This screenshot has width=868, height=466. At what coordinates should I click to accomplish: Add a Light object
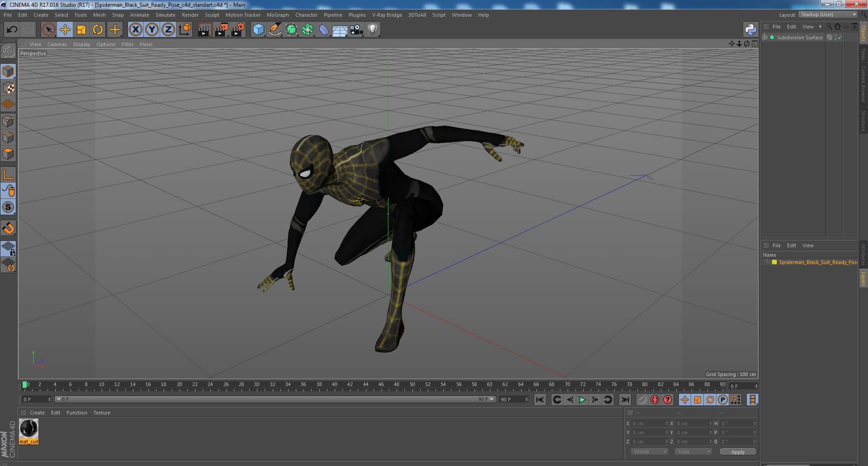(373, 30)
